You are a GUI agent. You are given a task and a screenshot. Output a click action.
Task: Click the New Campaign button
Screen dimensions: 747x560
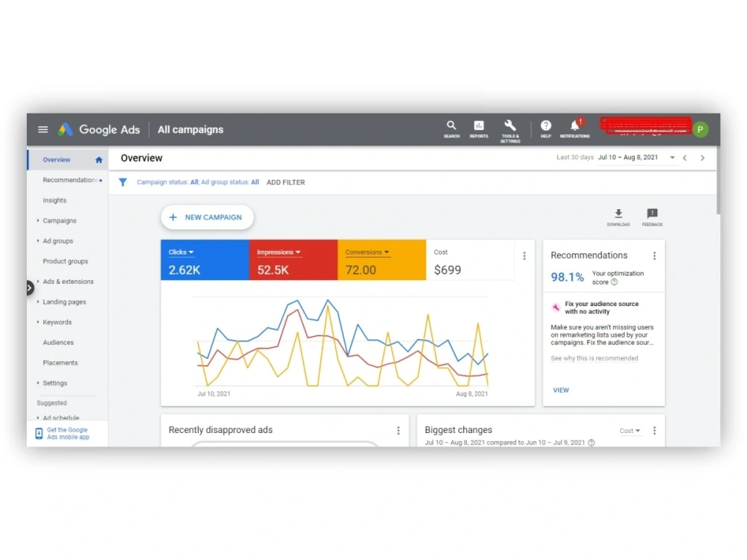tap(207, 217)
